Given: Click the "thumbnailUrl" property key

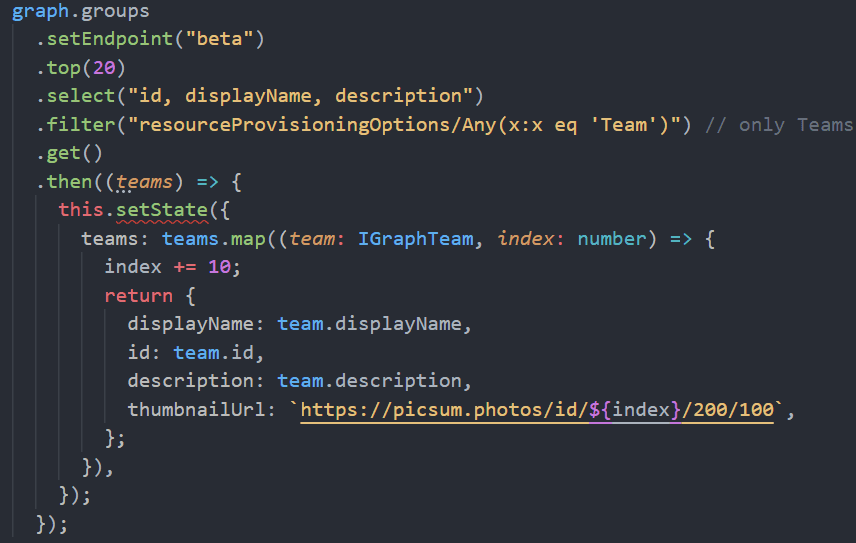Looking at the screenshot, I should 196,409.
